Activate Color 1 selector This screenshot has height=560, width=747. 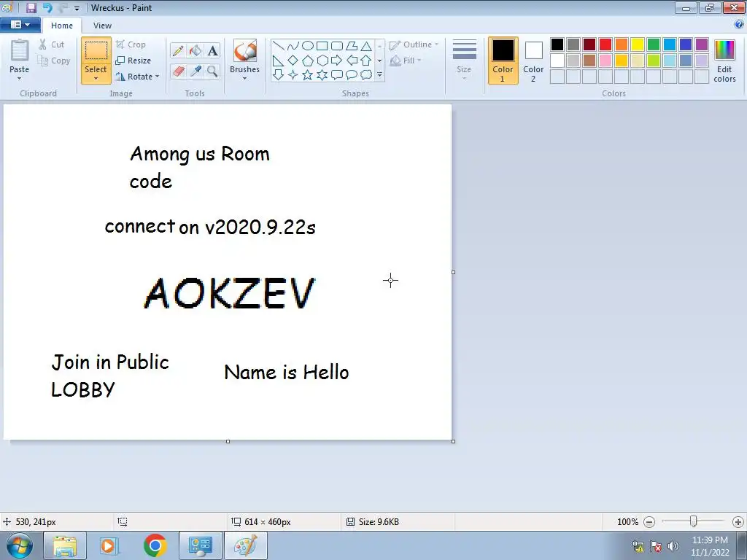503,61
